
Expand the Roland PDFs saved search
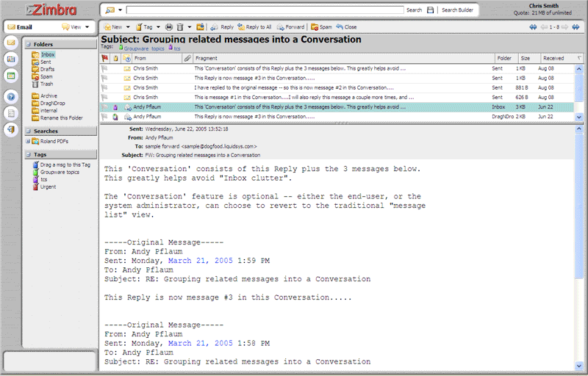27,141
